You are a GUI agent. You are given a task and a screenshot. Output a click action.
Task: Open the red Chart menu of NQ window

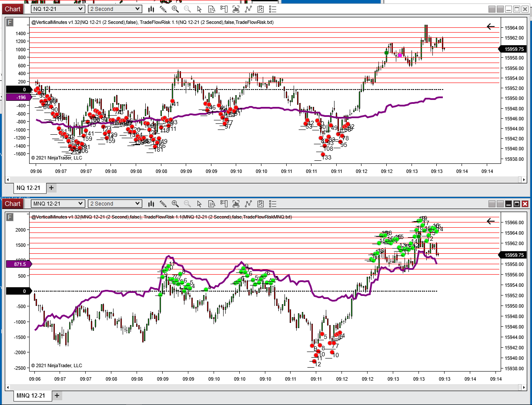point(12,9)
